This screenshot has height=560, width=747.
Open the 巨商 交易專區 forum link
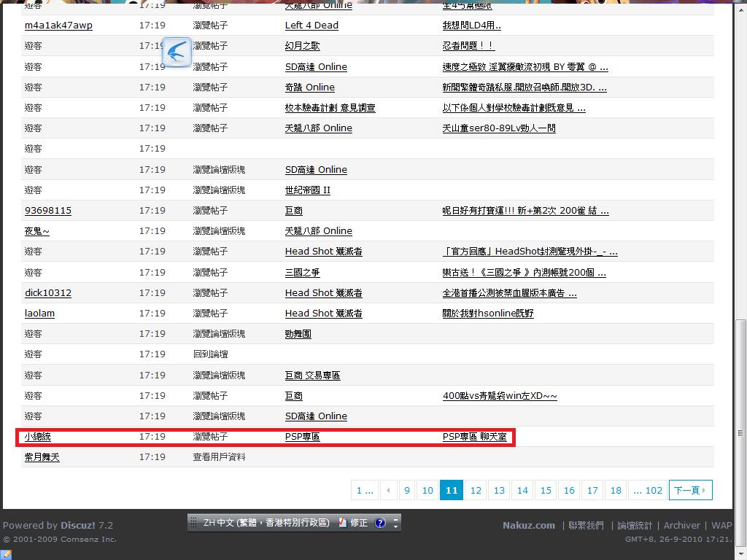coord(312,376)
